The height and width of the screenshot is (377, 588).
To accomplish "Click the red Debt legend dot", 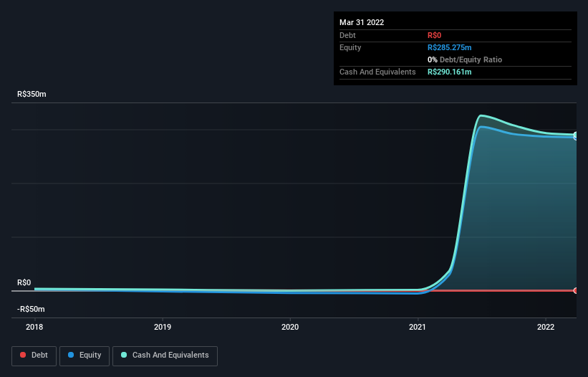I will [23, 355].
